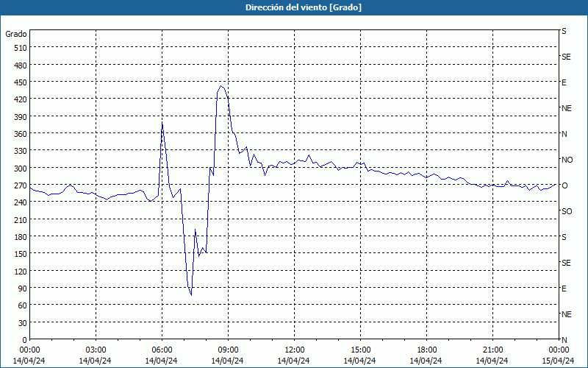Click the 09:00 time label
The width and height of the screenshot is (588, 368).
[x=228, y=350]
